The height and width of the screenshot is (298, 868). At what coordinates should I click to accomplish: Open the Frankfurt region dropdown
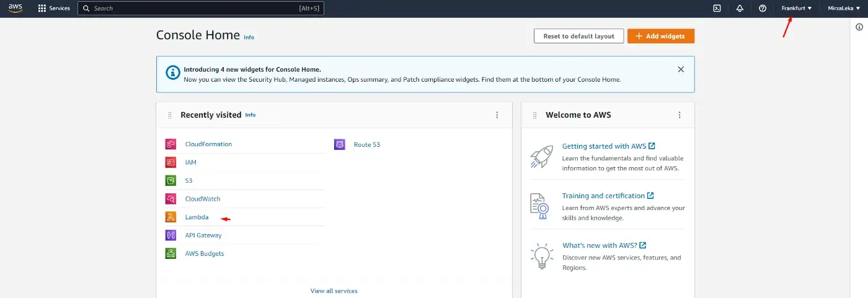[x=796, y=9]
